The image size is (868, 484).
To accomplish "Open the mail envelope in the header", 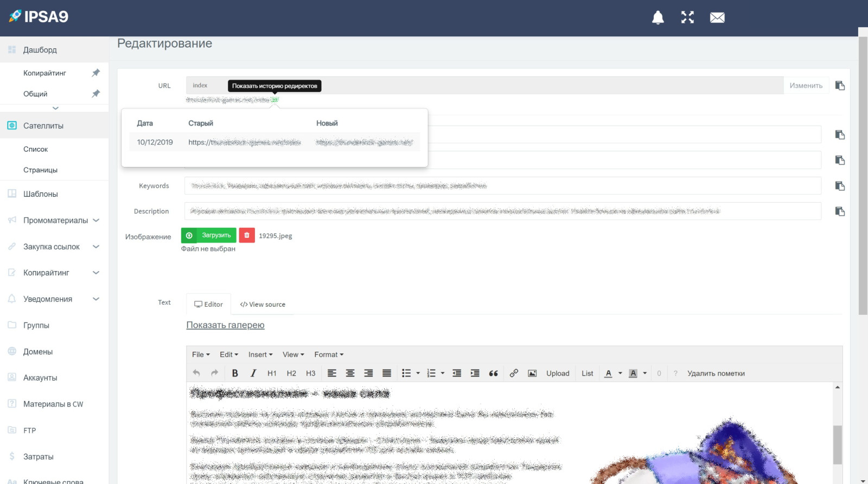I will tap(717, 18).
